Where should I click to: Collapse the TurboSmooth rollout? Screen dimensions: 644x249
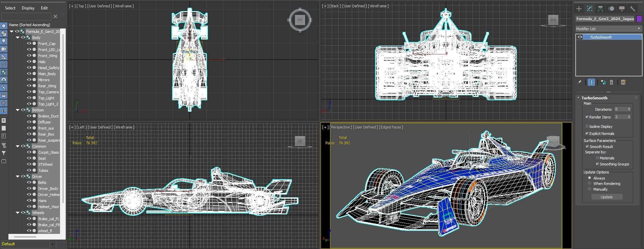click(578, 98)
